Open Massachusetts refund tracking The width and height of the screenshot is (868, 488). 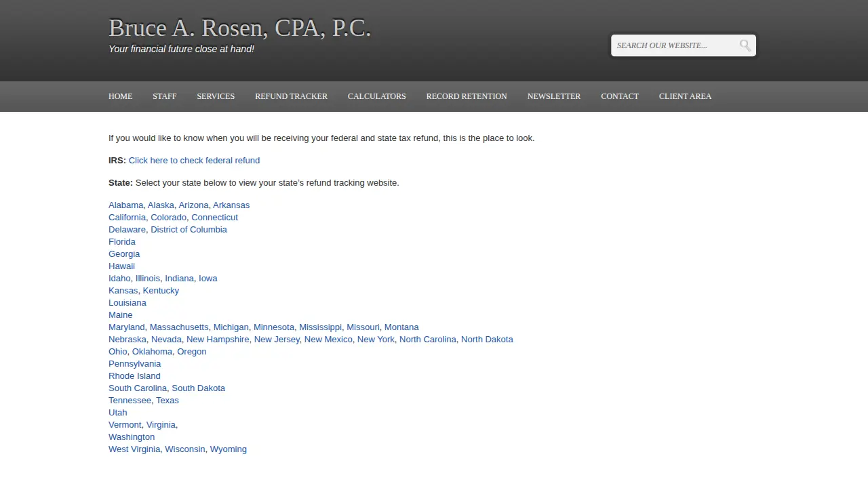(179, 327)
